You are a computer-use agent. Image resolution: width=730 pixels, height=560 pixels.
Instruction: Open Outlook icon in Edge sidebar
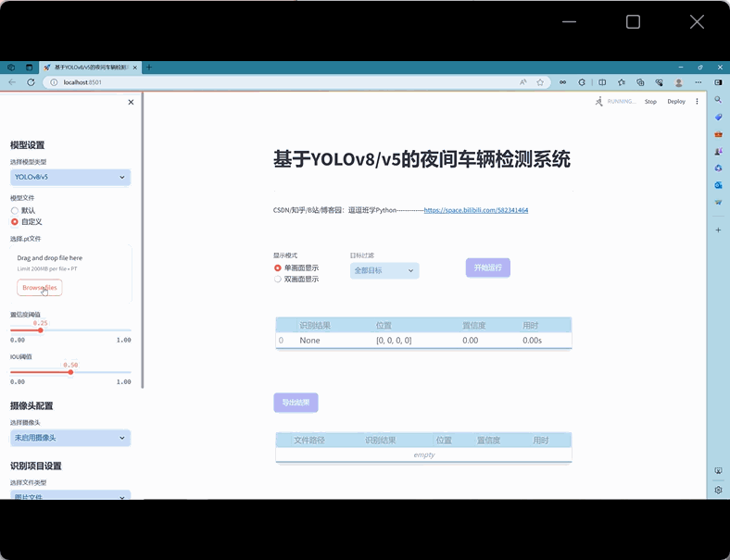(718, 185)
